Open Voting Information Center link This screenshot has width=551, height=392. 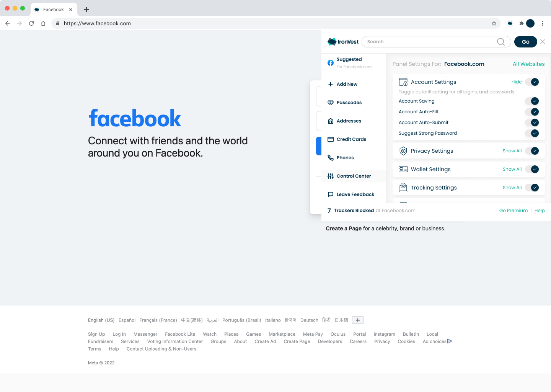[175, 341]
